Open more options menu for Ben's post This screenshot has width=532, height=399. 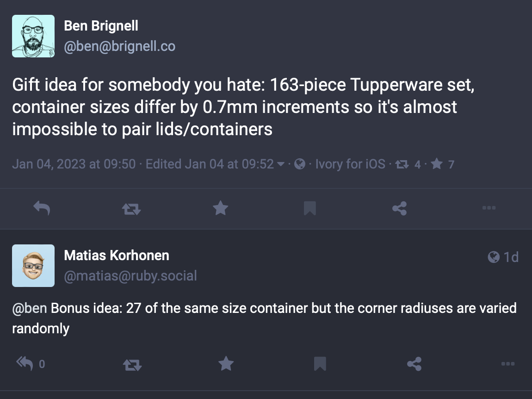tap(489, 208)
